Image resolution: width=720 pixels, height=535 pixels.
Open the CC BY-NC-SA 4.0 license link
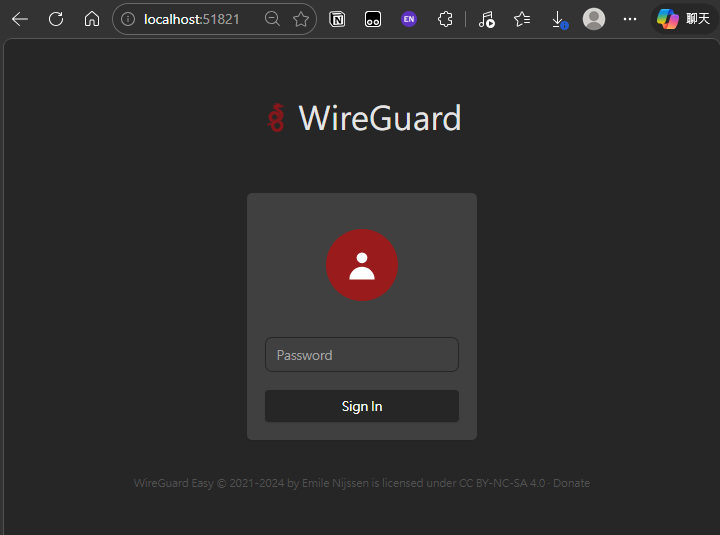pyautogui.click(x=502, y=483)
